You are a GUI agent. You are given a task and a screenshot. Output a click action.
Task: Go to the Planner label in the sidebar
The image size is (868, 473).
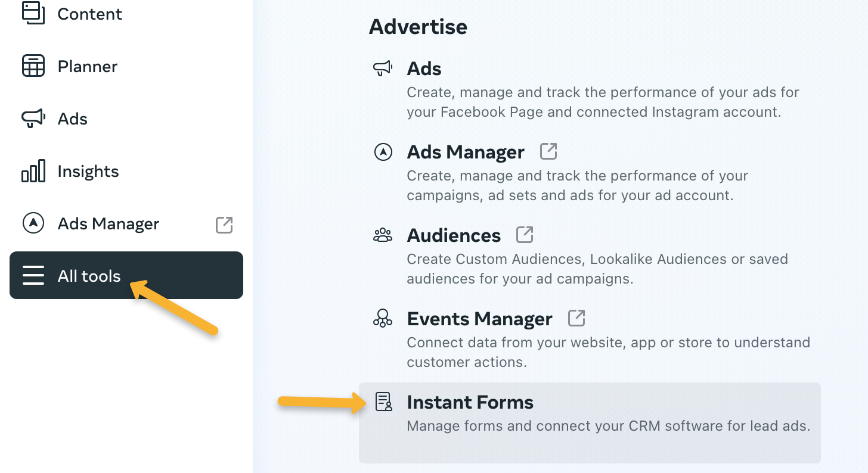(x=87, y=66)
